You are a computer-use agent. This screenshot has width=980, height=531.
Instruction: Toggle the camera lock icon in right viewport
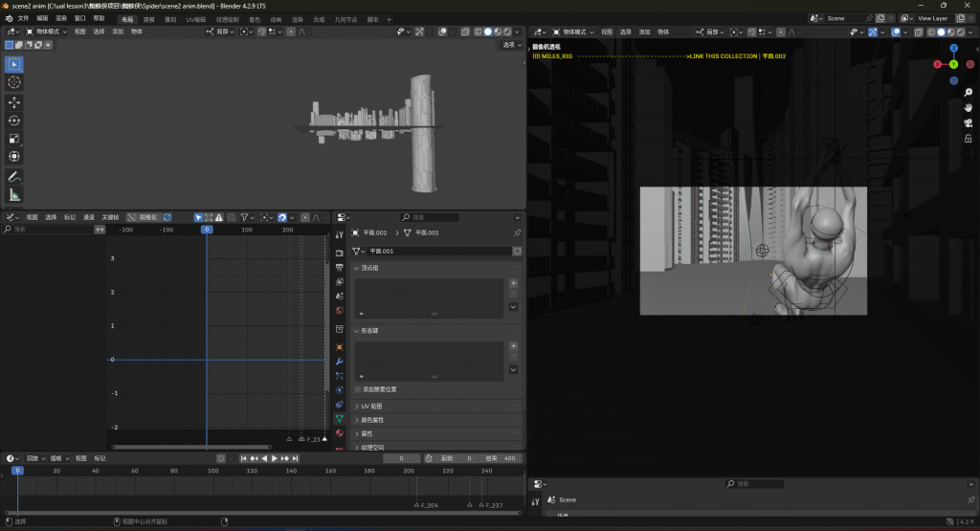[x=969, y=139]
